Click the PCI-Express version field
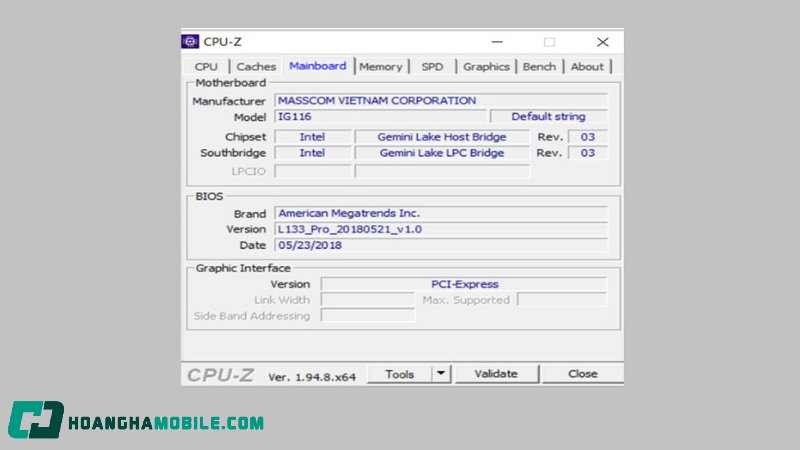Image resolution: width=800 pixels, height=450 pixels. pyautogui.click(x=464, y=284)
